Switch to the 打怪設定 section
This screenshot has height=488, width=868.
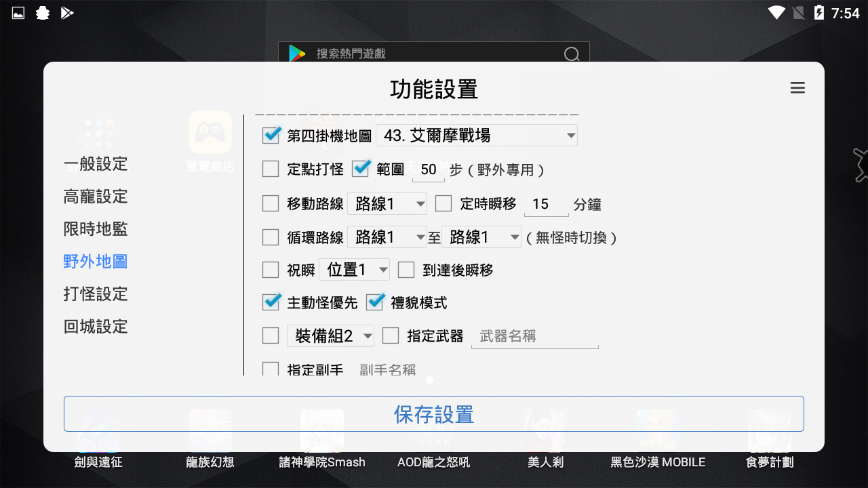tap(95, 294)
